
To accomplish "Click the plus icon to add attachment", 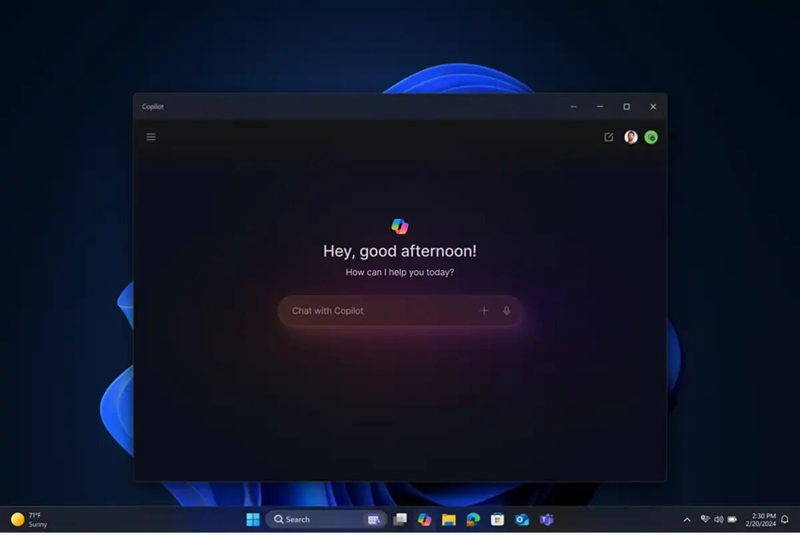I will [484, 311].
